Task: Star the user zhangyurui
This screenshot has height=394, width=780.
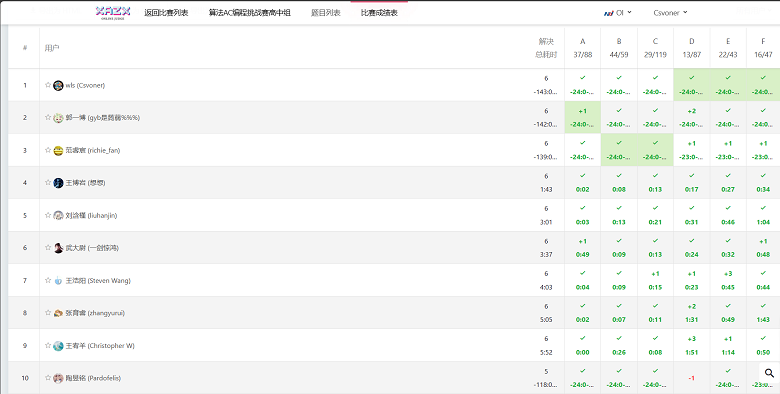Action: (48, 312)
